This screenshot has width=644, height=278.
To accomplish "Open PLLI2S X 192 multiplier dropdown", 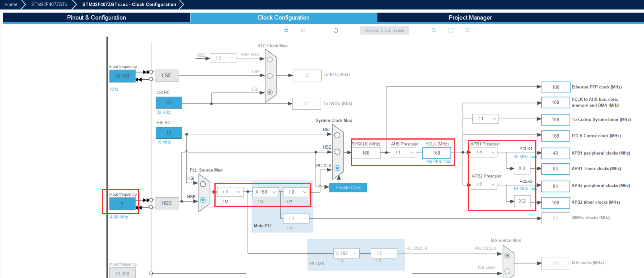I will (x=346, y=253).
